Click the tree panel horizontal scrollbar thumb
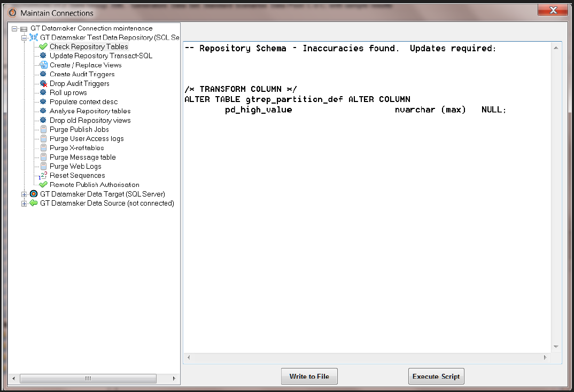574x392 pixels. 88,379
